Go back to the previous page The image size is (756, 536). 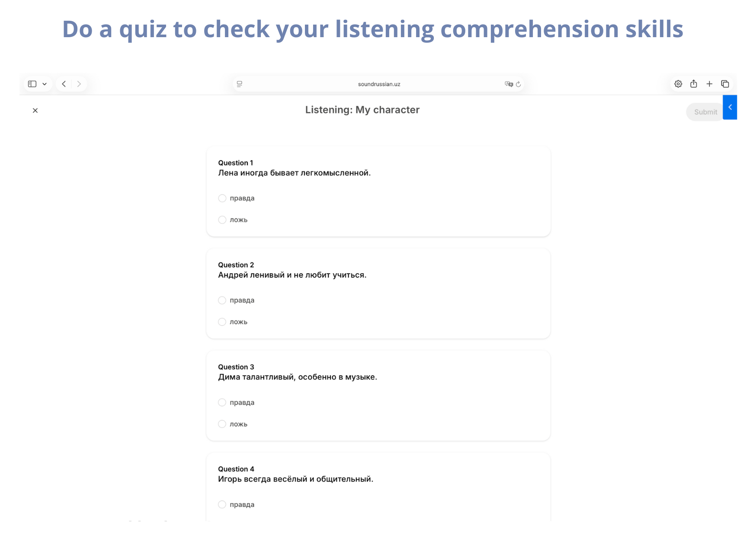tap(64, 84)
